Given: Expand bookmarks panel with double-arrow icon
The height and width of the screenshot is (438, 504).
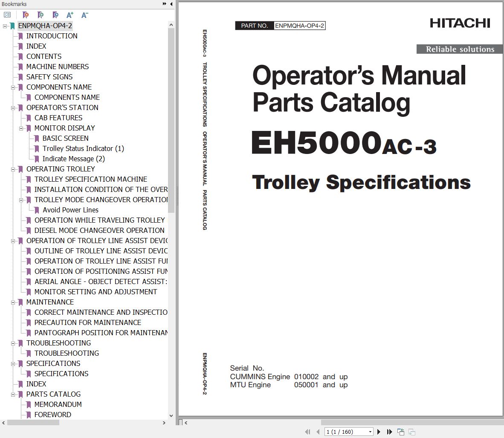Looking at the screenshot, I should coord(164,4).
